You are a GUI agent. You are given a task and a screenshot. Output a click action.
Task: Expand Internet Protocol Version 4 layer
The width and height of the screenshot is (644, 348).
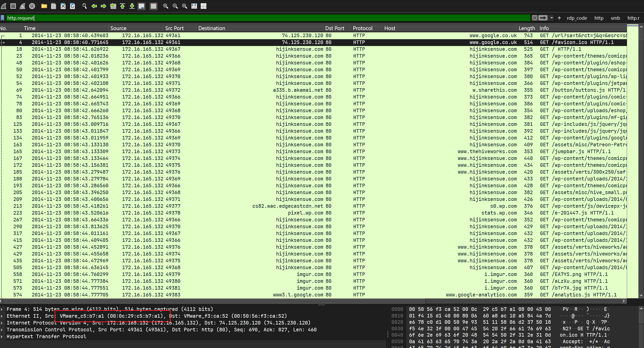(2, 323)
